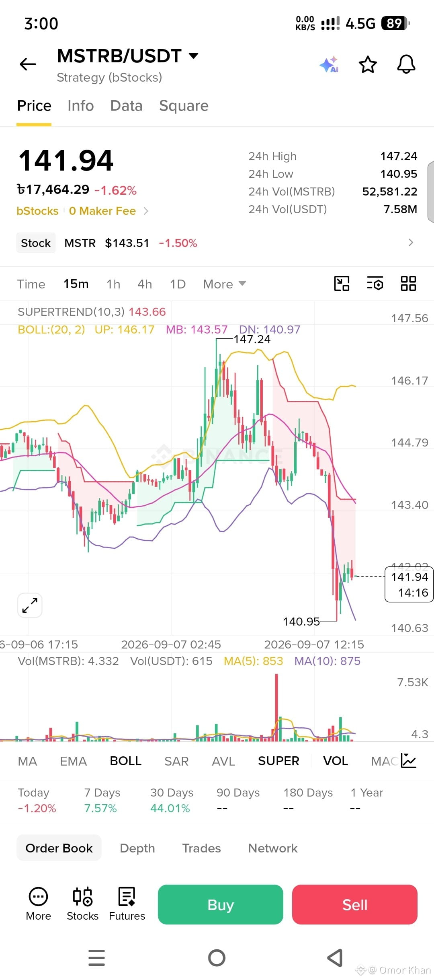Open indicator settings chart icon
Viewport: 434px width, 980px height.
(x=409, y=761)
